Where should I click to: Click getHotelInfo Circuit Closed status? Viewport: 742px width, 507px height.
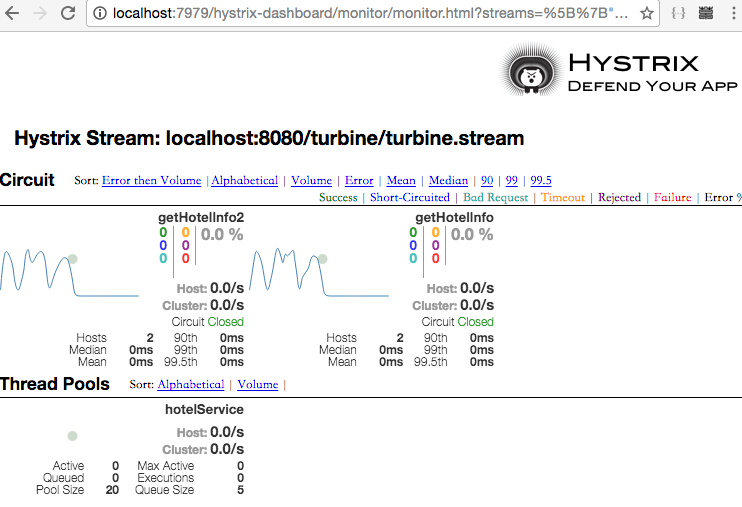458,322
